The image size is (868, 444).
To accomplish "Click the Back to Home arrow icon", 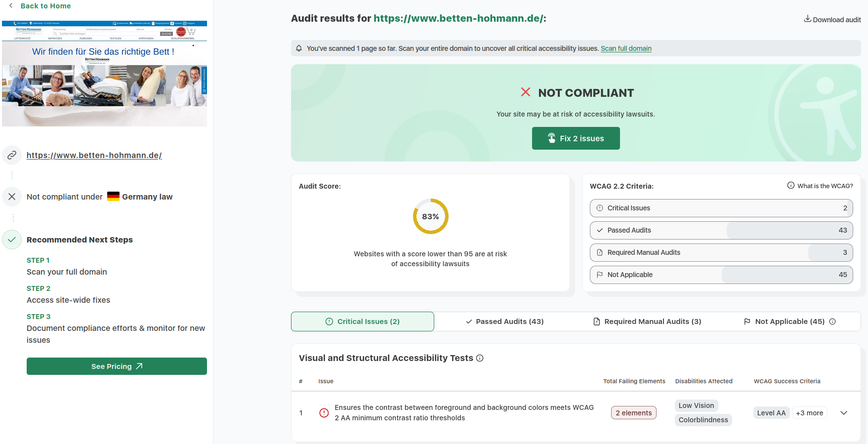I will (11, 6).
